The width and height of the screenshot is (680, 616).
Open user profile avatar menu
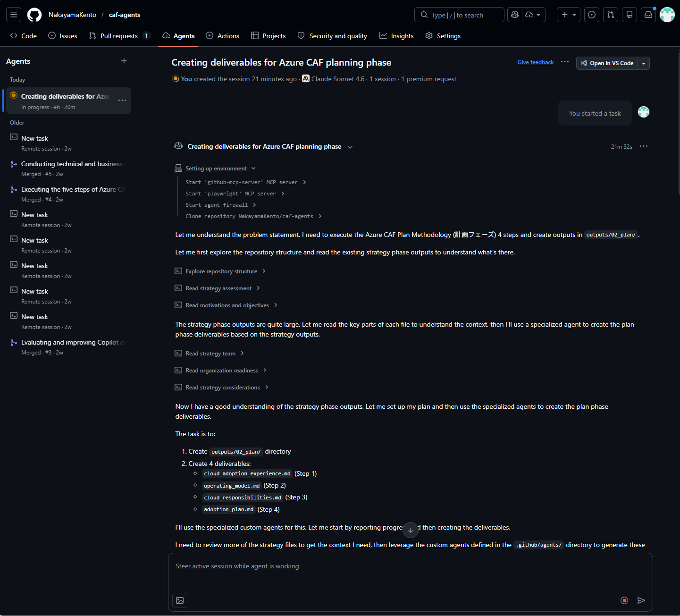click(667, 15)
